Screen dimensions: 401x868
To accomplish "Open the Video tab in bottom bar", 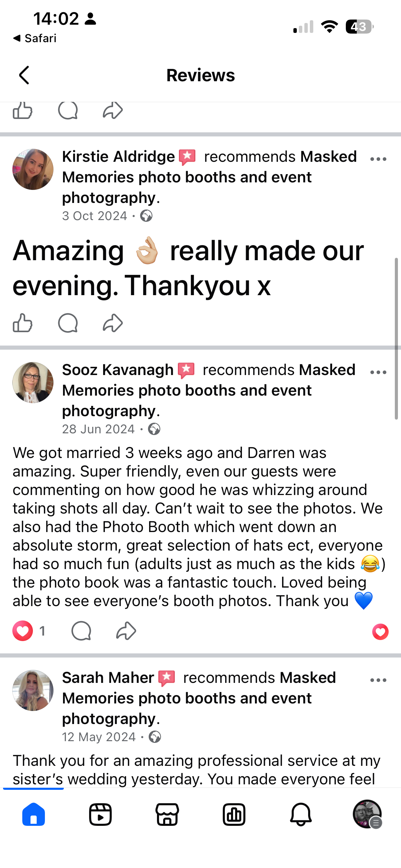I will click(x=100, y=815).
